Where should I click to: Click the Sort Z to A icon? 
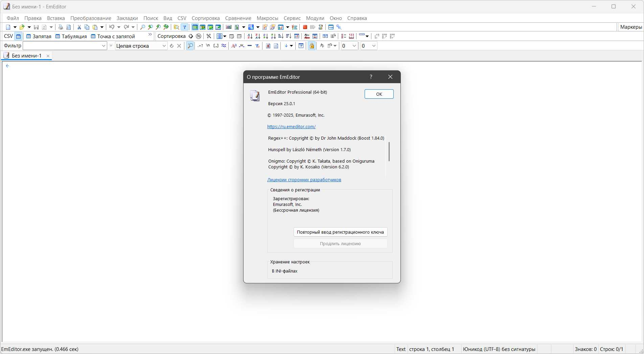tap(258, 36)
